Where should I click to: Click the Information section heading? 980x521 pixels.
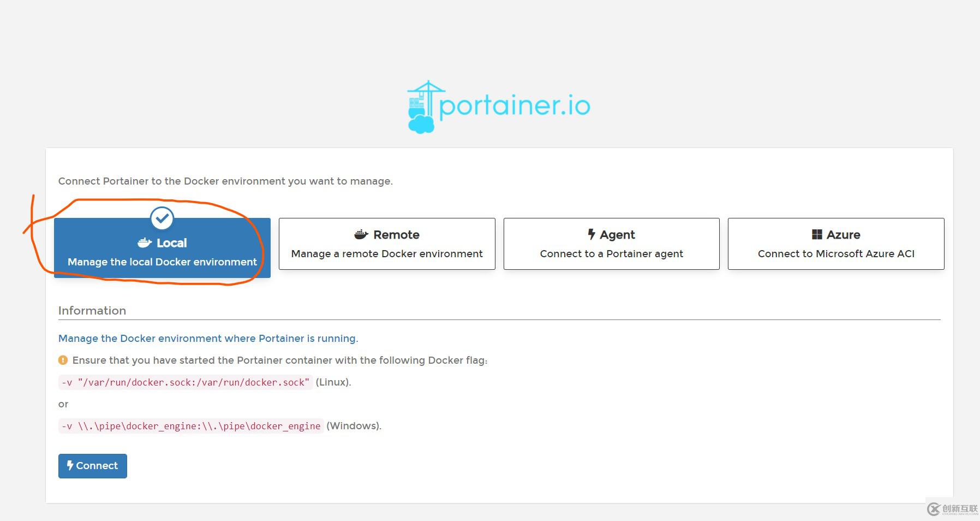click(x=92, y=311)
